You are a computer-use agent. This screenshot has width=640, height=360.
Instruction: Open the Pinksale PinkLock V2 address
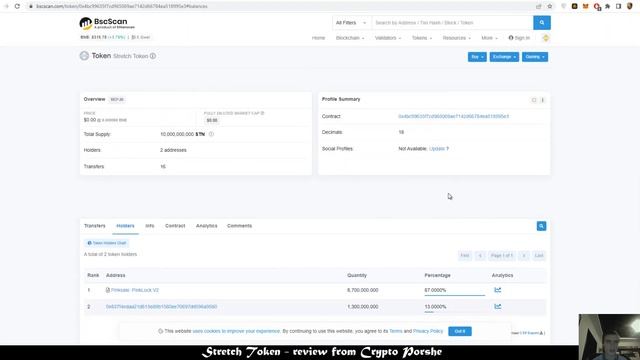tap(135, 290)
